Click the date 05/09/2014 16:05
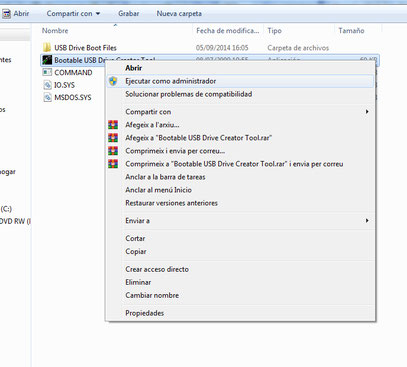This screenshot has width=407, height=367. (222, 48)
